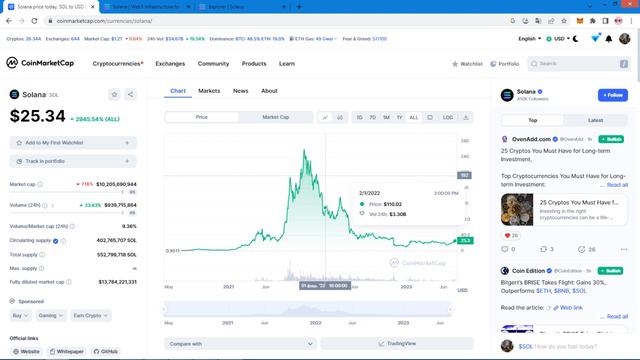The height and width of the screenshot is (360, 640).
Task: Select the ALL chart range
Action: (414, 118)
